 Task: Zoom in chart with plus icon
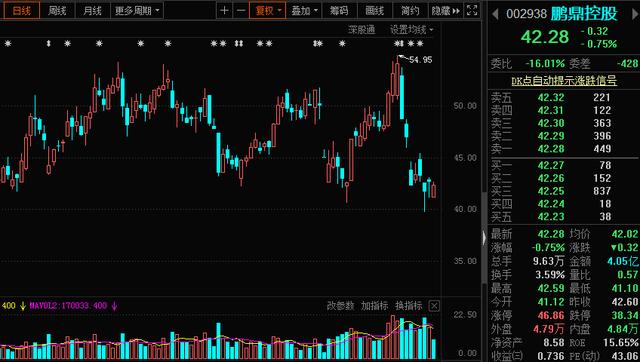(x=224, y=11)
